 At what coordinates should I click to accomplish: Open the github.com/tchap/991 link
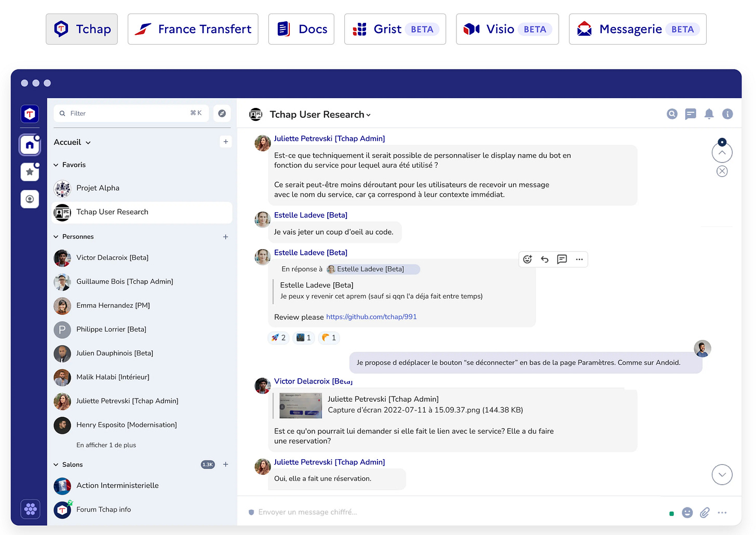pos(371,317)
